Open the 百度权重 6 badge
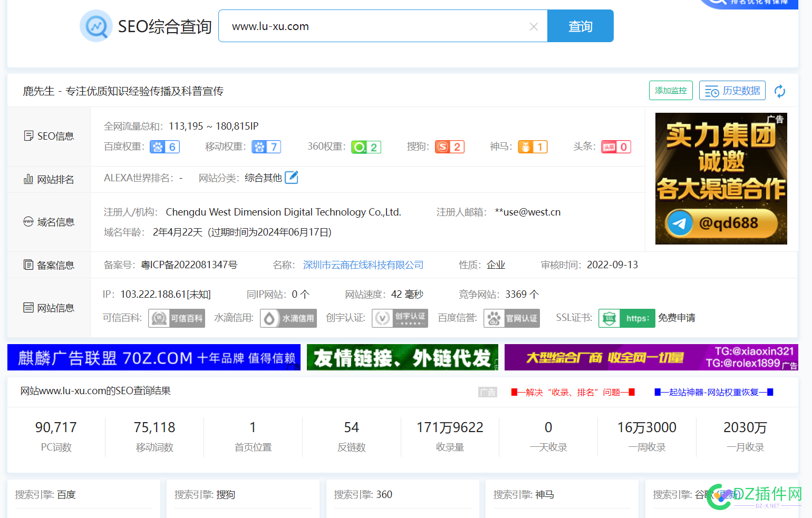 pos(165,146)
